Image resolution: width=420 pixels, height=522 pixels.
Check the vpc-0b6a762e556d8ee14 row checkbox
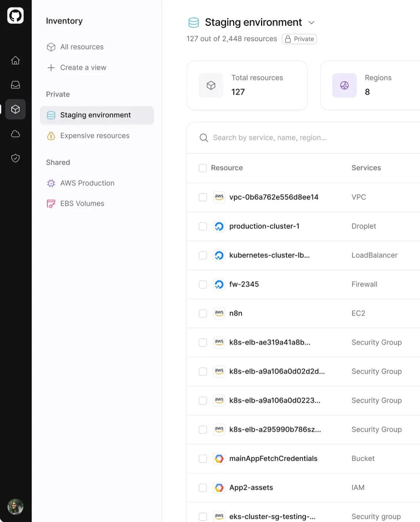203,197
